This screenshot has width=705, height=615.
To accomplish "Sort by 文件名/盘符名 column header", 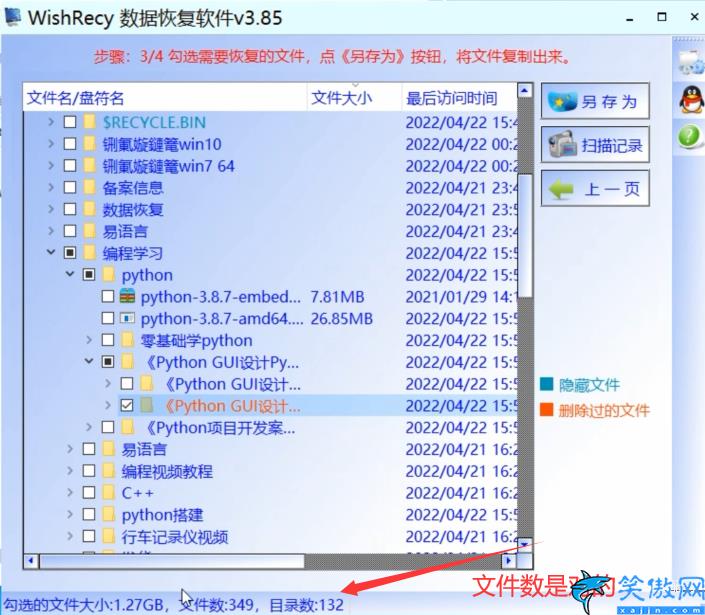I will pyautogui.click(x=165, y=98).
